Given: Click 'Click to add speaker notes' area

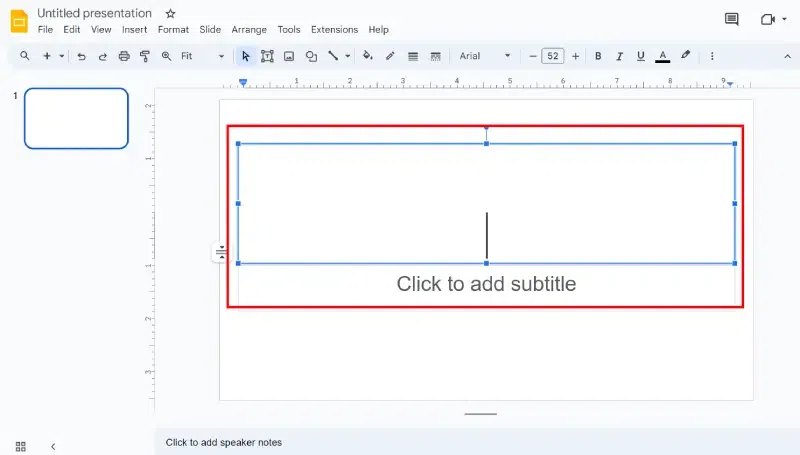Looking at the screenshot, I should 223,442.
